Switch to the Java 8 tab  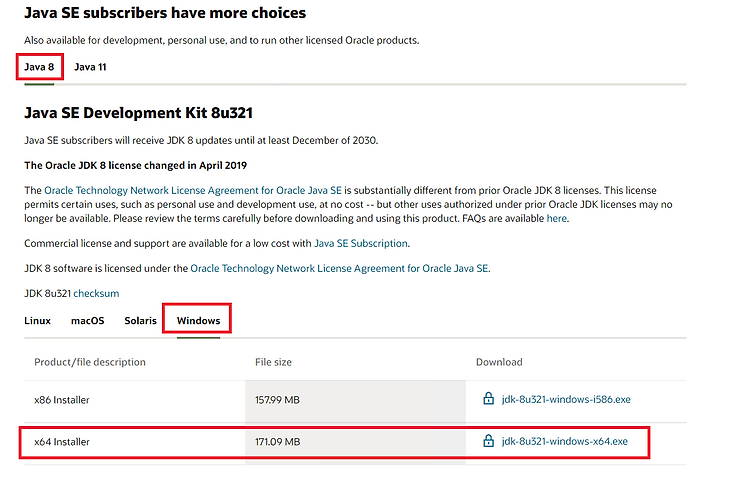click(x=39, y=67)
